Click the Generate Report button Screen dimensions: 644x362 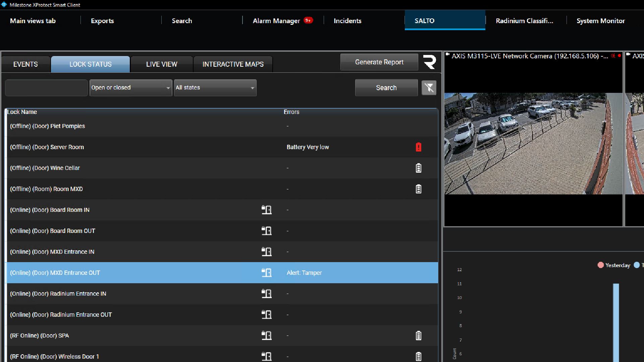pyautogui.click(x=379, y=62)
